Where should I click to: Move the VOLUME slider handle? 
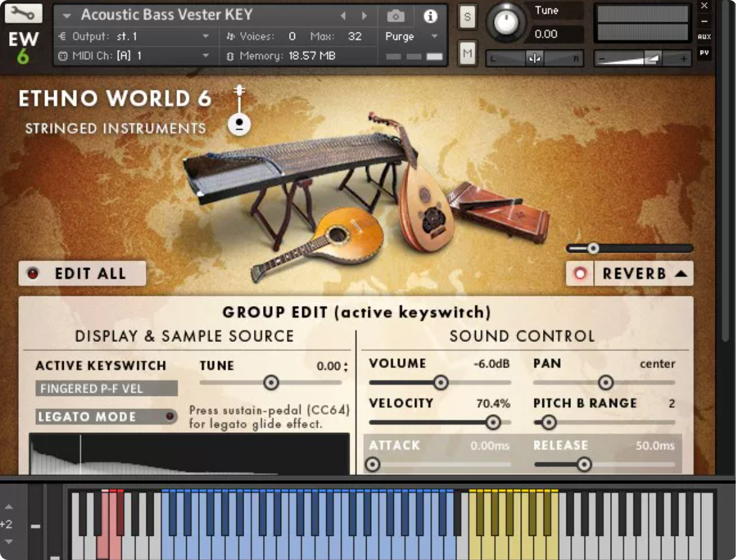440,382
